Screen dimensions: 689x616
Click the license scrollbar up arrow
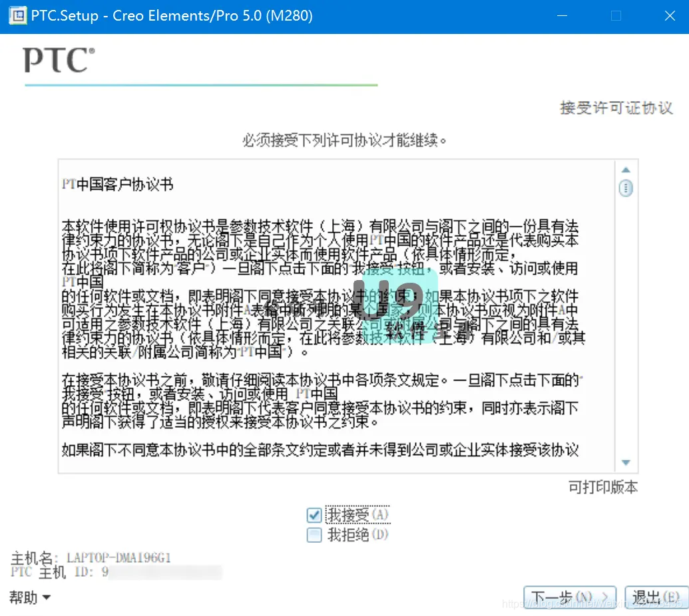626,170
